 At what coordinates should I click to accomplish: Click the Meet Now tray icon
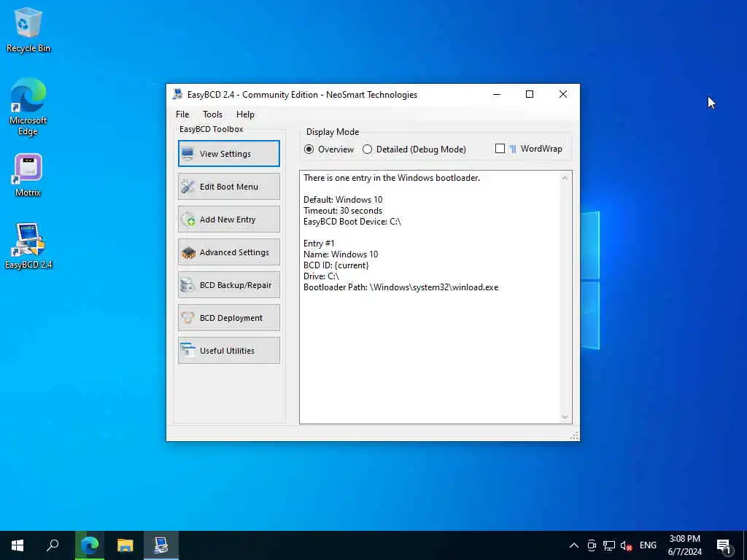[x=592, y=545]
